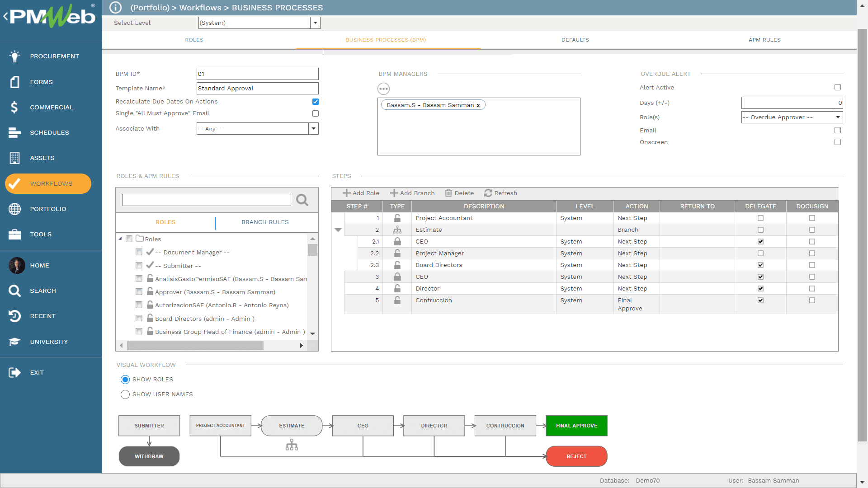Select Show Roles radio button
Screen dimensions: 868x488
click(125, 380)
